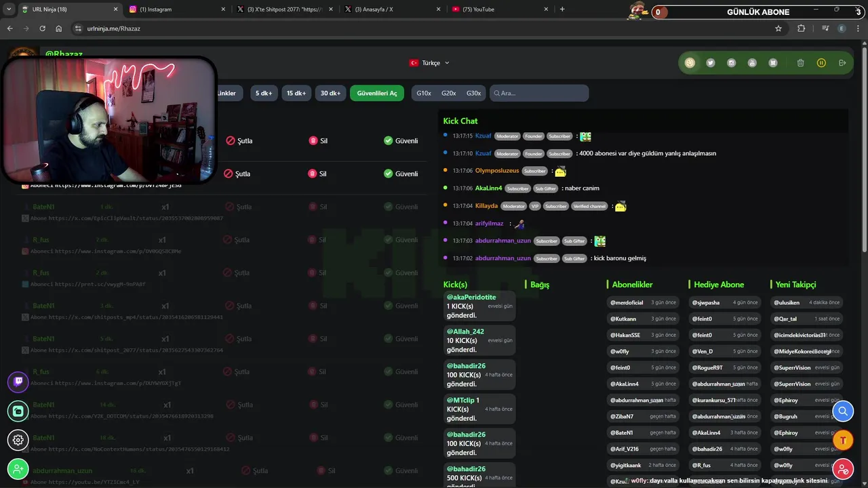This screenshot has height=488, width=868.
Task: Switch to the Instagram tab
Action: coord(178,9)
